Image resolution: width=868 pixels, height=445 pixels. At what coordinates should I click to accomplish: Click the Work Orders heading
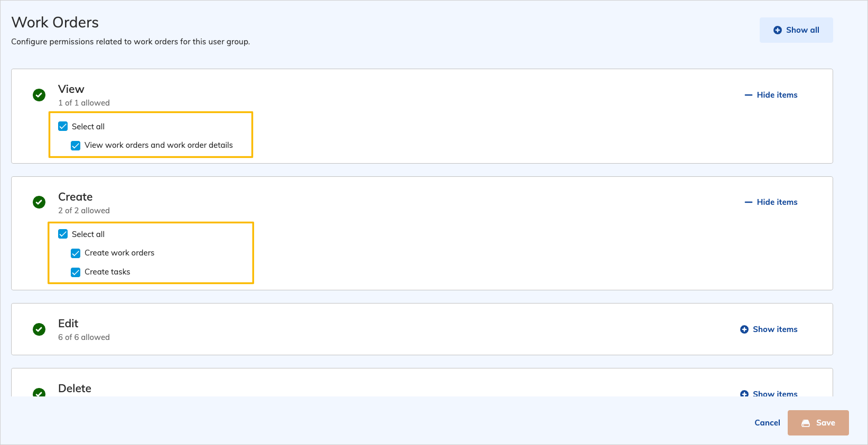click(x=55, y=22)
